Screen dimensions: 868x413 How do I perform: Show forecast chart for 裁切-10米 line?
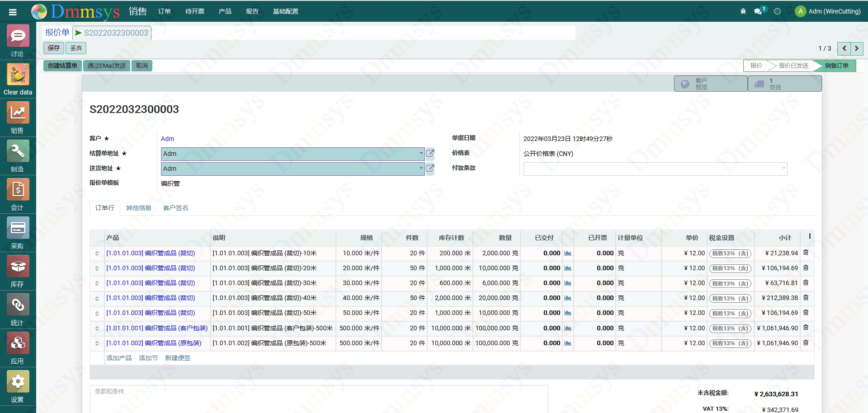pyautogui.click(x=568, y=253)
